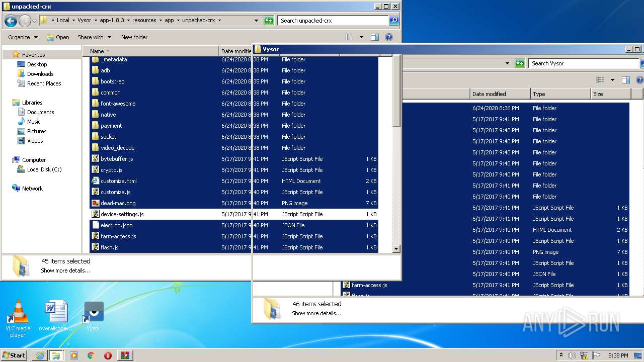
Task: Sort by the Size column in the Vysor window
Action: 611,94
